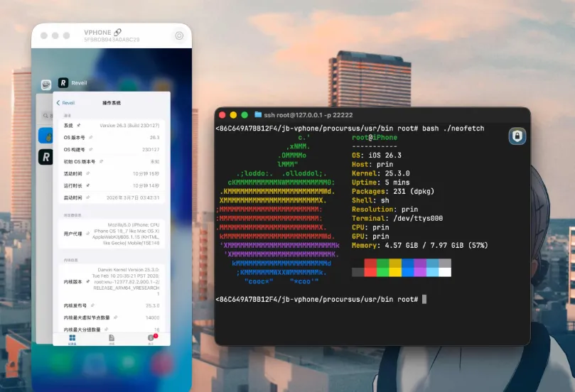Open the troll face app icon in switcher
The image size is (575, 392).
click(46, 85)
